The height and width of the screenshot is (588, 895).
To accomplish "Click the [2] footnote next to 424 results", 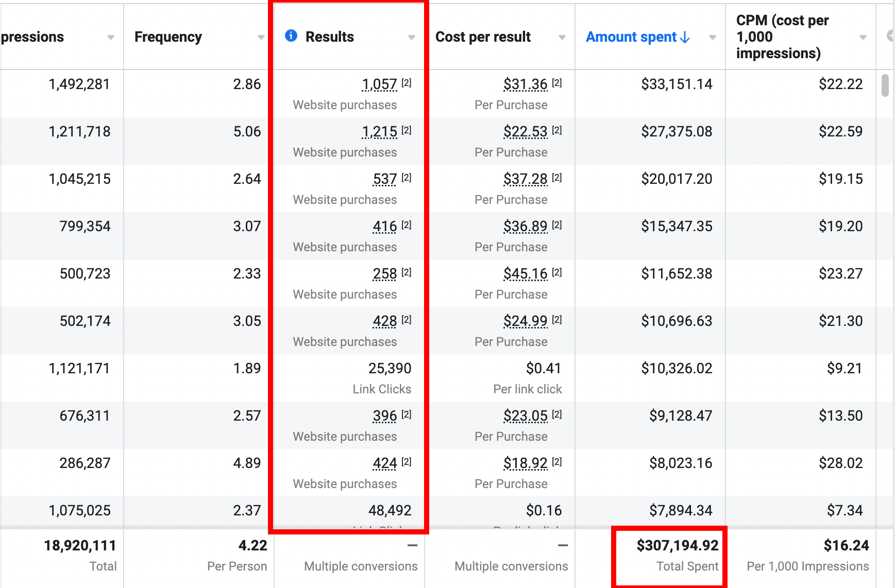I will 407,462.
